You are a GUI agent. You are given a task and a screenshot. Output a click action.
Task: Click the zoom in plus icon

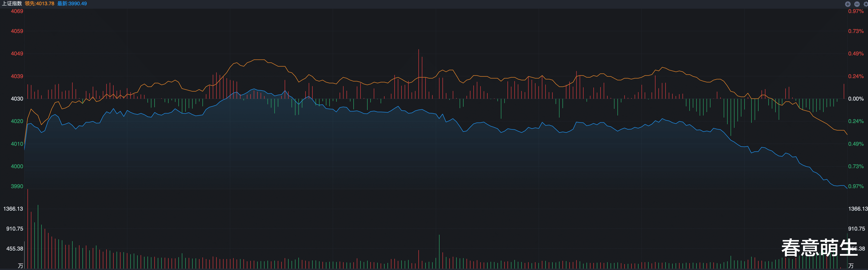click(847, 4)
